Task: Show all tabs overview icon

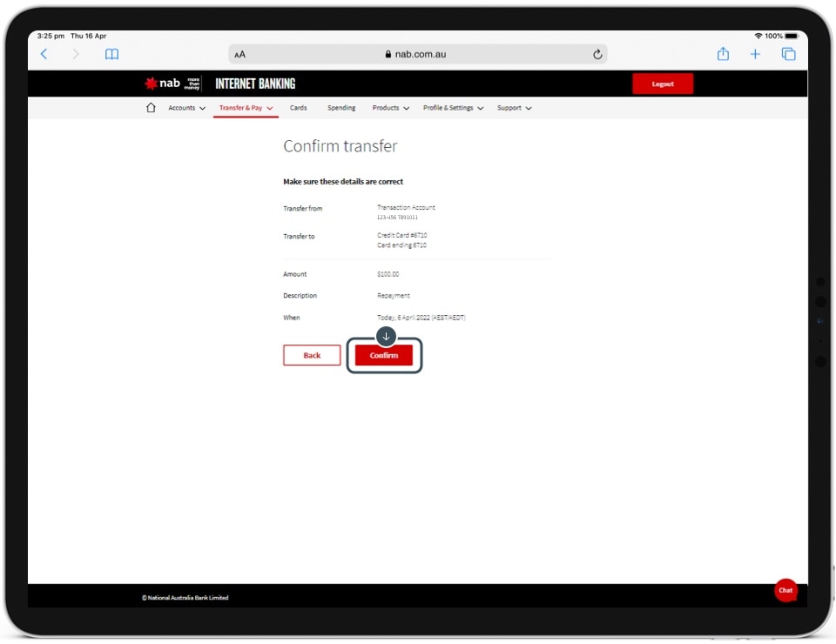Action: [788, 54]
